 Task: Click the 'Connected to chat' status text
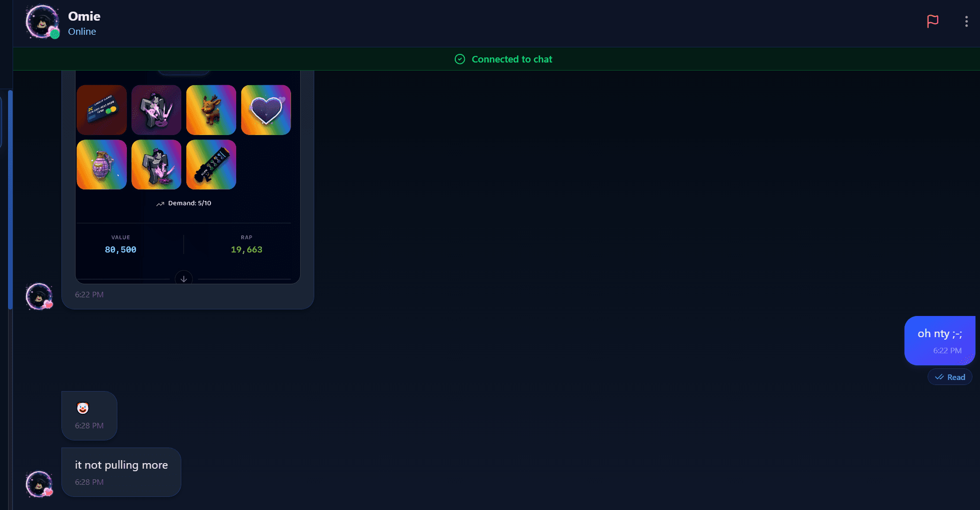click(x=512, y=59)
